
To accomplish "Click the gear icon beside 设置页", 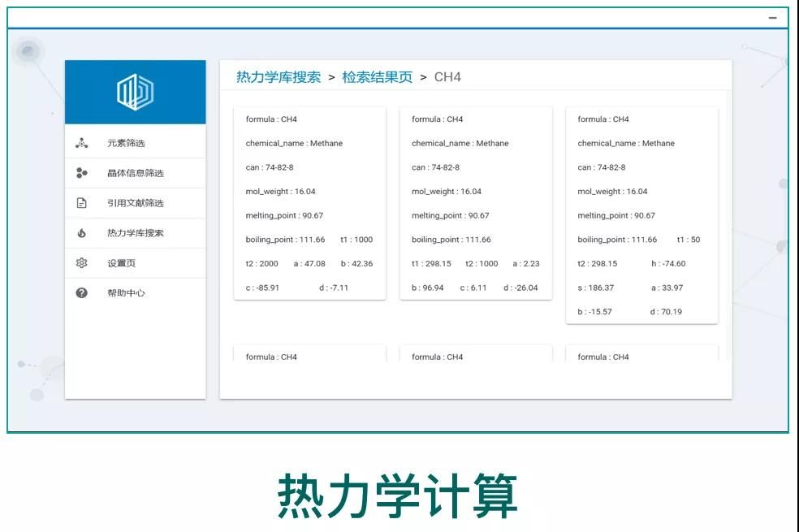I will pyautogui.click(x=81, y=263).
